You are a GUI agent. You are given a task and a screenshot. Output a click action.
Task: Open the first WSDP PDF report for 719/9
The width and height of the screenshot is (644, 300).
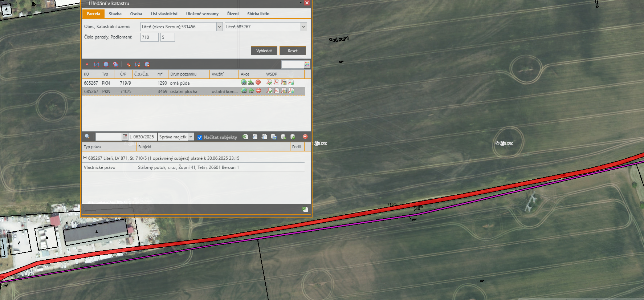(x=269, y=82)
